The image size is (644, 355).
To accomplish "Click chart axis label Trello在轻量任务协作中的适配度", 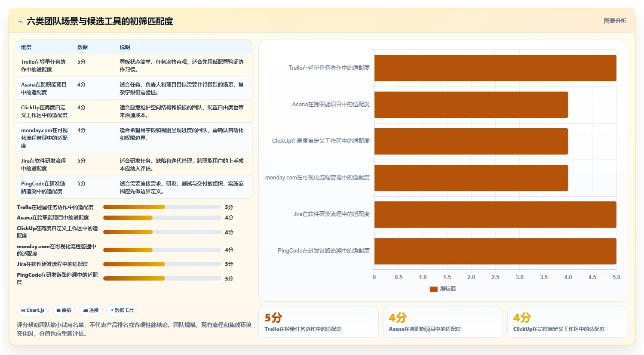I will (329, 68).
